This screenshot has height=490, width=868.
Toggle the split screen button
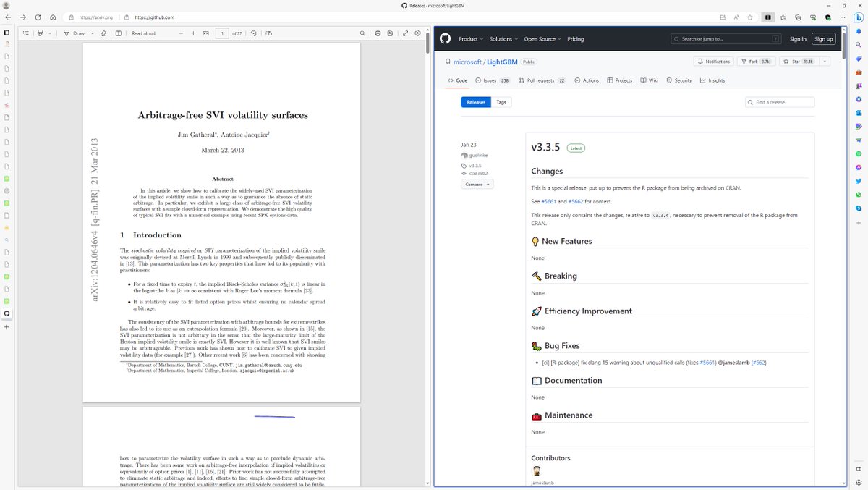coord(768,17)
